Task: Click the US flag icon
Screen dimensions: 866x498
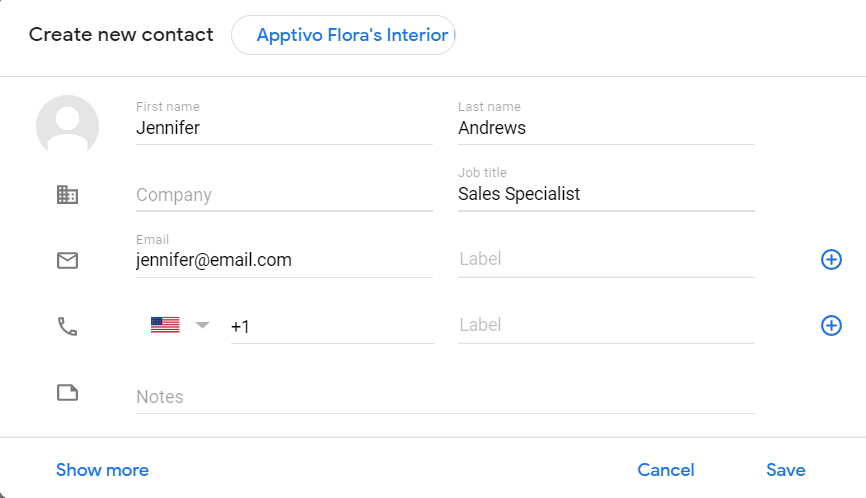Action: click(165, 325)
